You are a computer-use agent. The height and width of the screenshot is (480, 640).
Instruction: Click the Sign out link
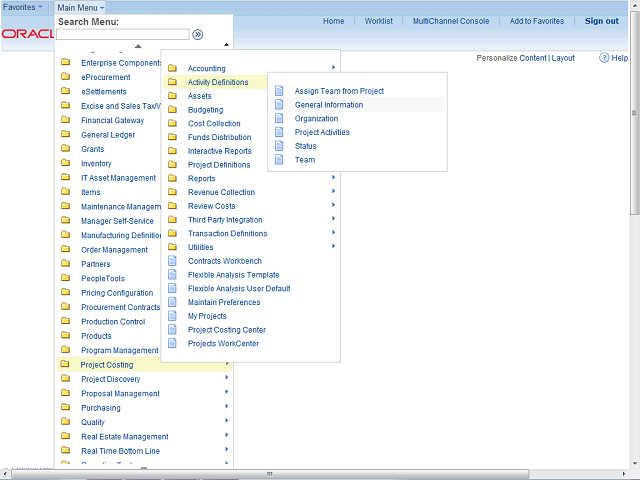point(601,21)
